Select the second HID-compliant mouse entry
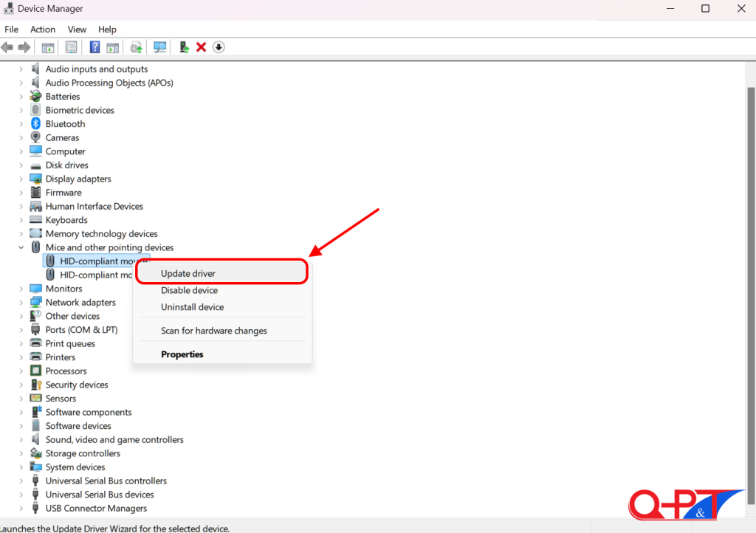756x533 pixels. point(96,275)
